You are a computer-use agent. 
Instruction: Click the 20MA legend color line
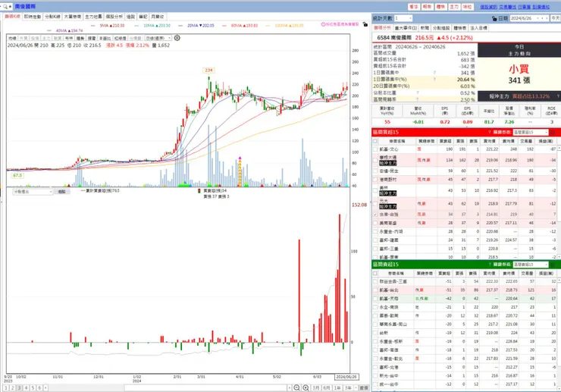tap(180, 26)
